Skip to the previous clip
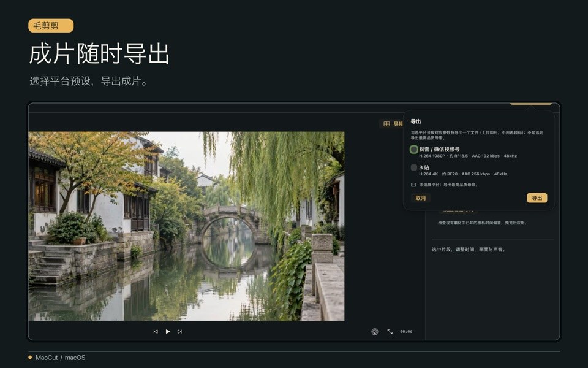588x368 pixels. click(156, 332)
